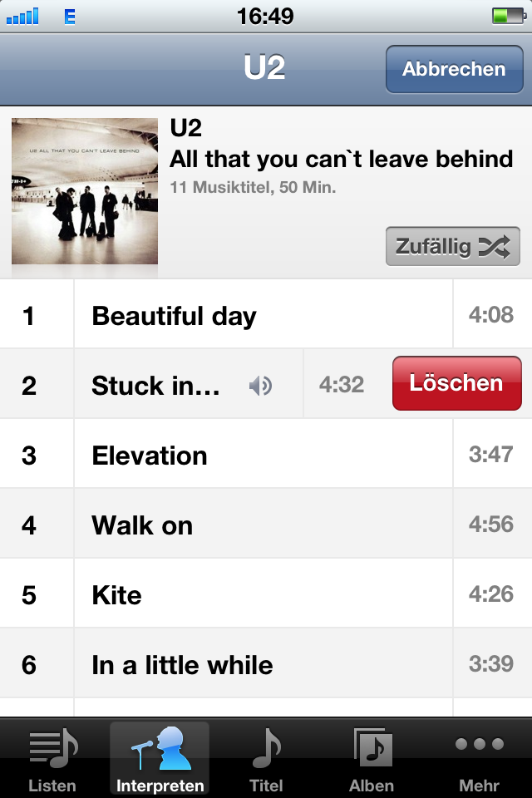Screen dimensions: 532x798
Task: Play track 6 In a little while
Action: (x=266, y=663)
